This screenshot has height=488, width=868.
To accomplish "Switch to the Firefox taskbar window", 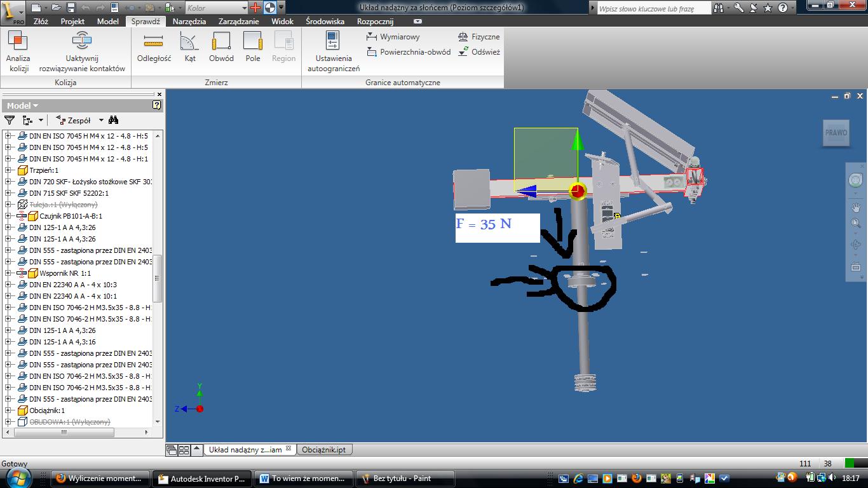I will pyautogui.click(x=100, y=478).
